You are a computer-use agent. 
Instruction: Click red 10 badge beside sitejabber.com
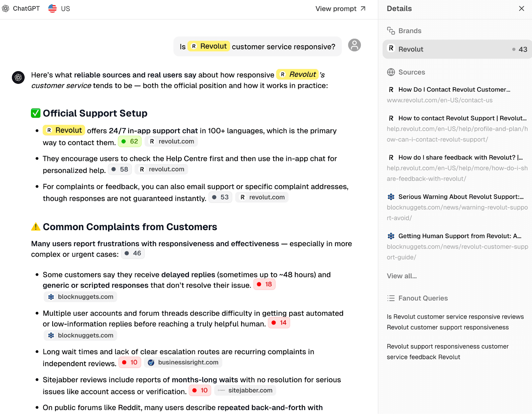click(x=200, y=390)
